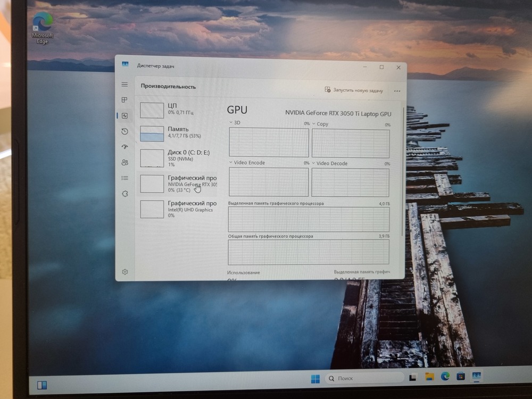This screenshot has height=399, width=532.
Task: Click the 'Использование' label under graphs
Action: [244, 272]
